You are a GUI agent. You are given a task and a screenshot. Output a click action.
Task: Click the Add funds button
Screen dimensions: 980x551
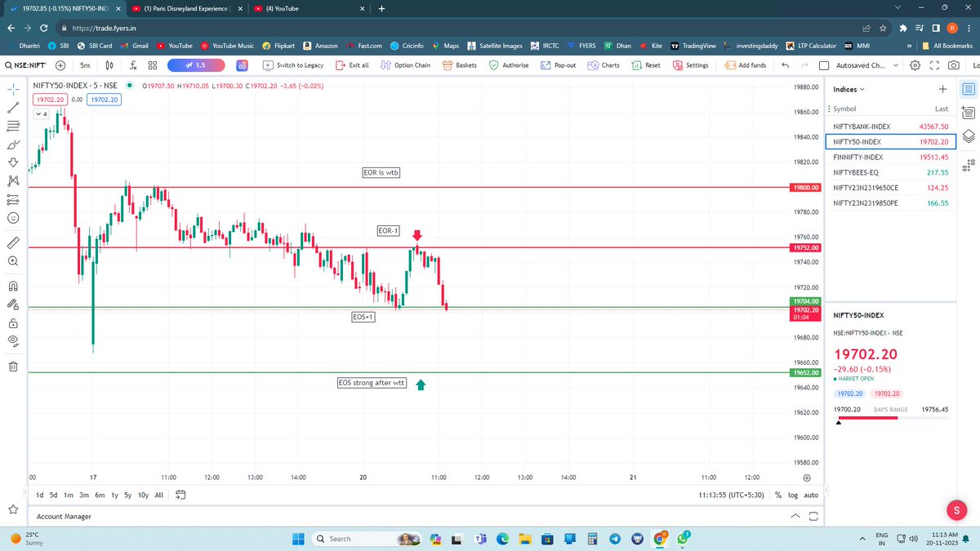pyautogui.click(x=745, y=65)
